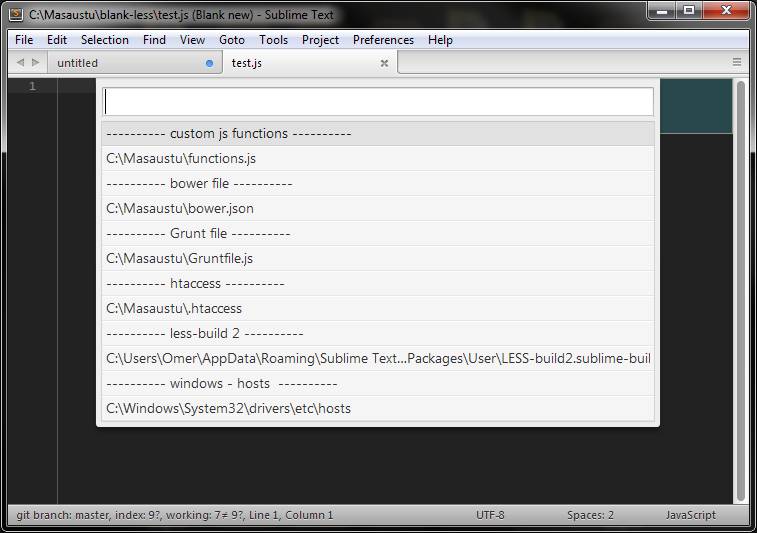Switch to the untitled tab
Viewport: 757px width, 533px height.
tap(134, 63)
